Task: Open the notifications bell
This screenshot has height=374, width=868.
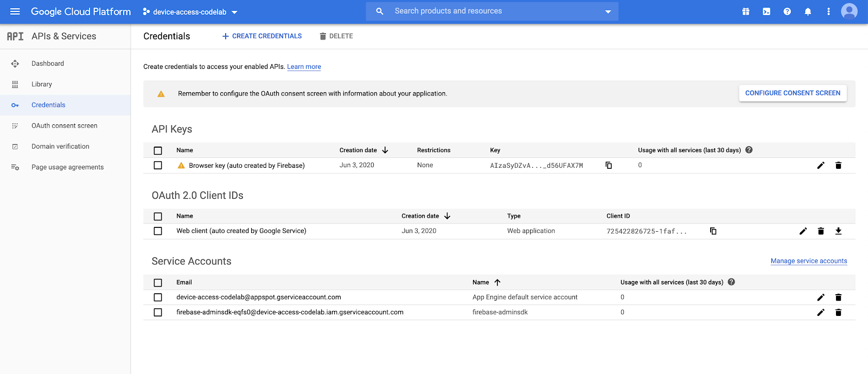Action: pos(808,11)
